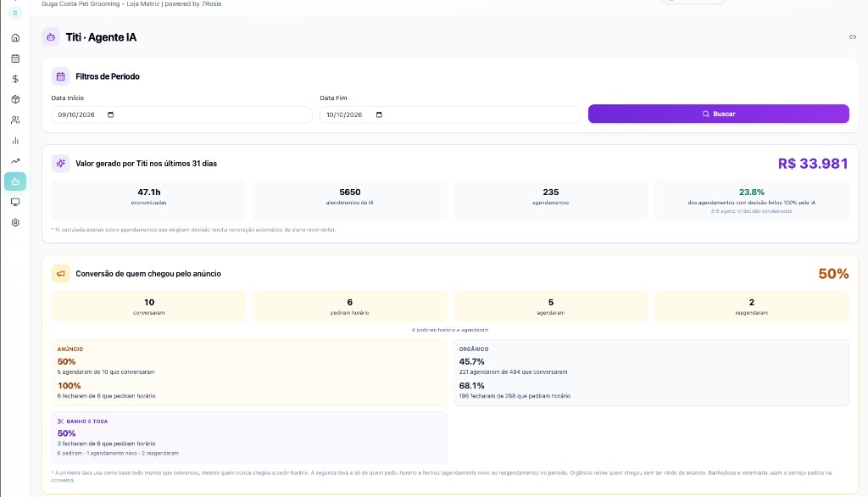Click "4 pediram horário e agendaram" note
This screenshot has height=497, width=868.
pyautogui.click(x=450, y=330)
